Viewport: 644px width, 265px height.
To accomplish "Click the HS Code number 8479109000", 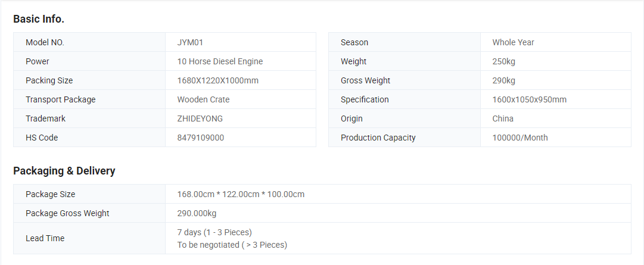I will coord(201,138).
